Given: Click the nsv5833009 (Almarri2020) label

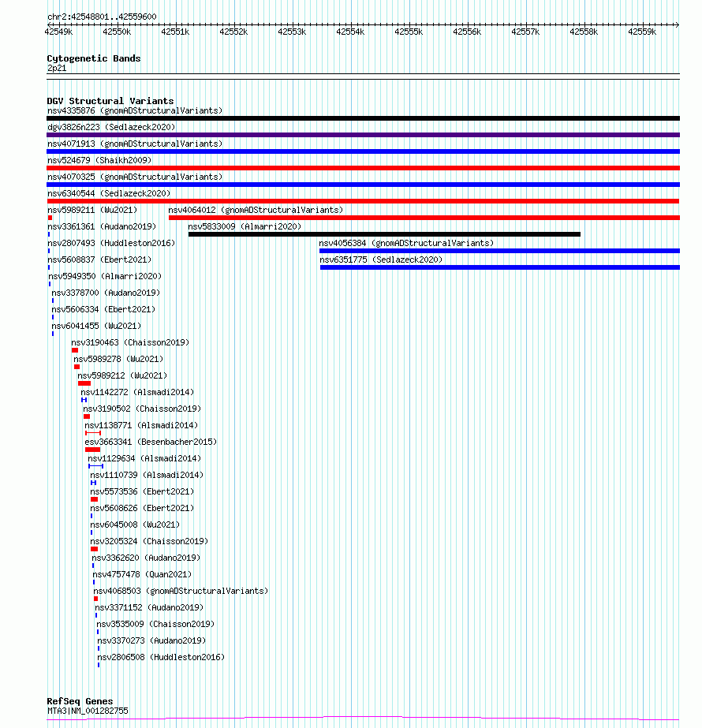Looking at the screenshot, I should pos(245,226).
